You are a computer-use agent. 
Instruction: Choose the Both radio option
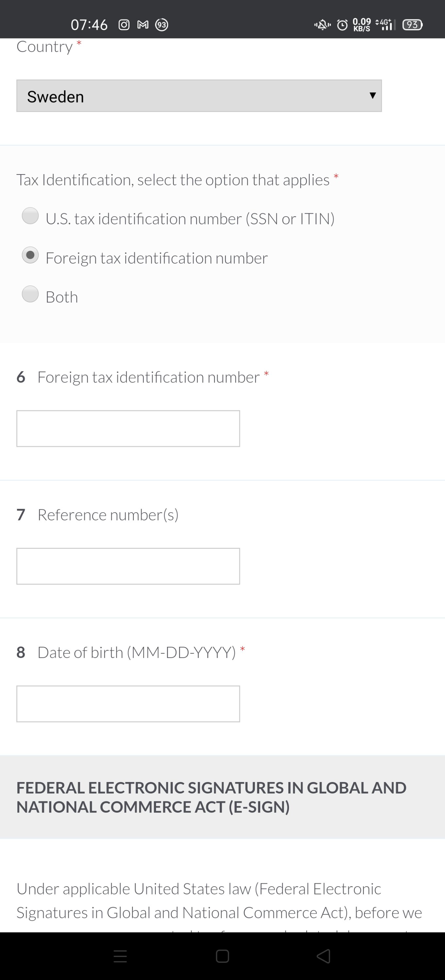30,294
